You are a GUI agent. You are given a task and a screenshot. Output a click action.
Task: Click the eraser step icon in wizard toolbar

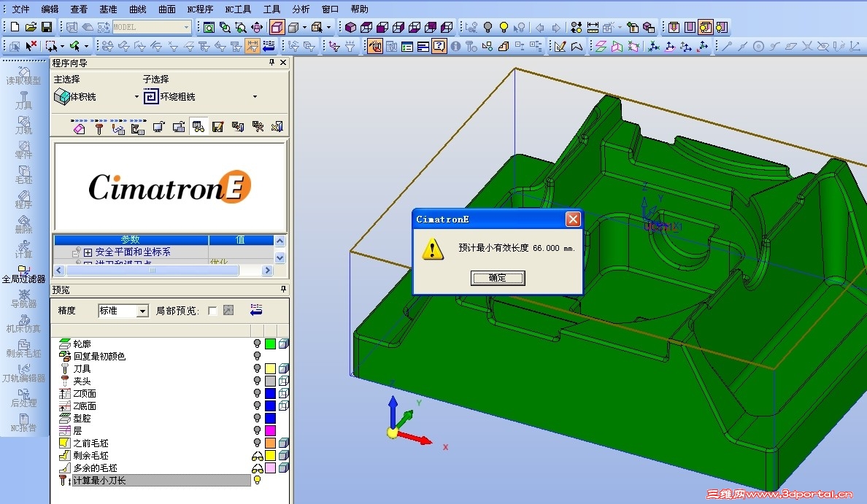(79, 128)
